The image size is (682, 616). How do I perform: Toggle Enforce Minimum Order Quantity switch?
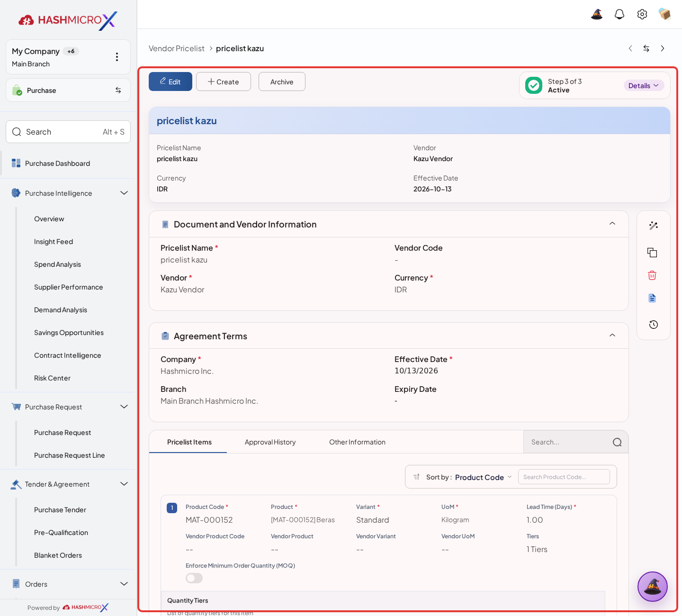(194, 578)
